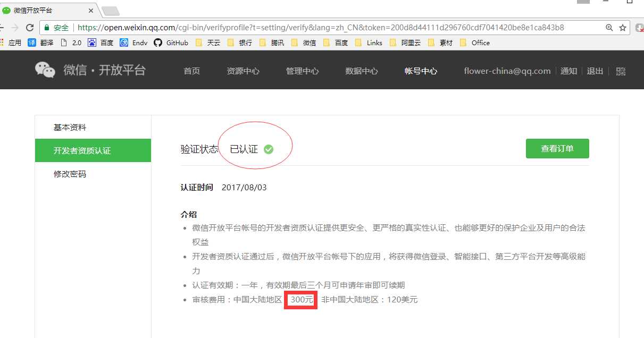This screenshot has width=644, height=338.
Task: Open the 2.0 page bookmark
Action: coord(71,43)
